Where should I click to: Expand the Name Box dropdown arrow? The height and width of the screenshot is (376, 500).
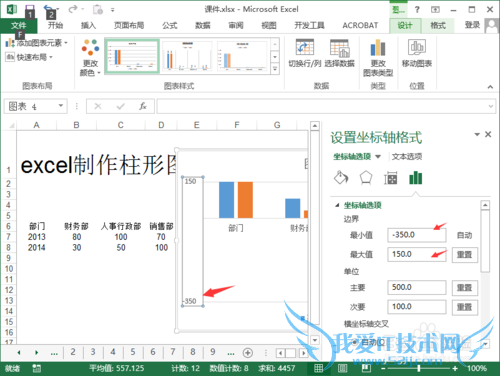pyautogui.click(x=61, y=106)
